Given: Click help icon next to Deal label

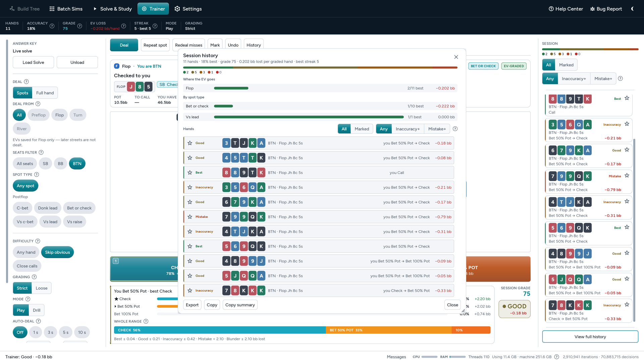Looking at the screenshot, I should tap(26, 82).
